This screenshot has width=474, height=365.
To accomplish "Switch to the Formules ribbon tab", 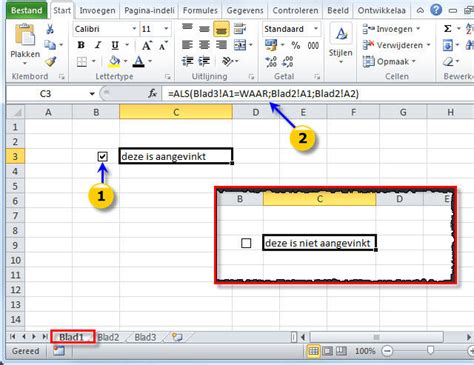I will click(x=200, y=11).
